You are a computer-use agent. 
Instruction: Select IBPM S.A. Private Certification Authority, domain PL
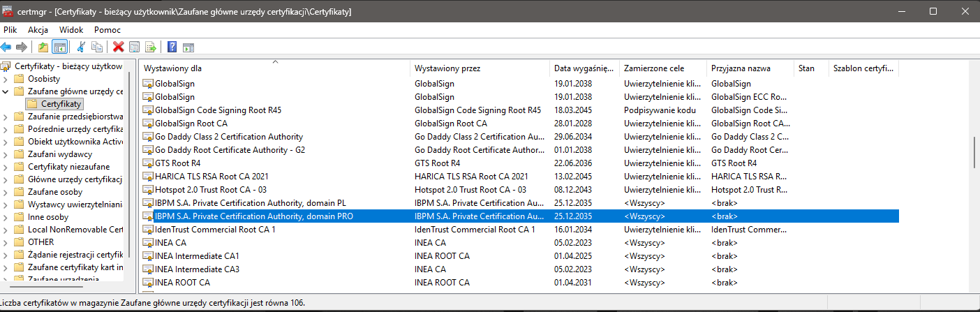coord(519,202)
